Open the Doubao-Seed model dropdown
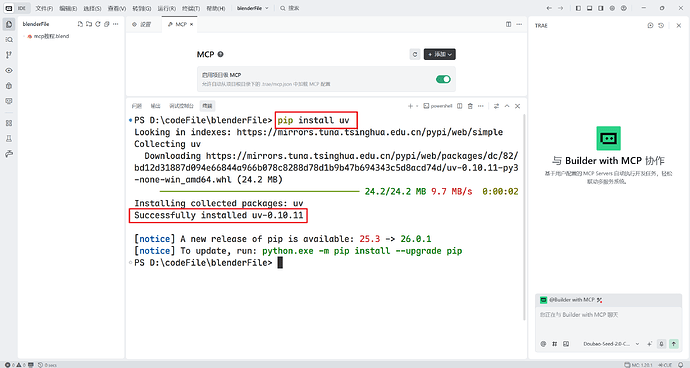This screenshot has width=690, height=368. pyautogui.click(x=611, y=344)
